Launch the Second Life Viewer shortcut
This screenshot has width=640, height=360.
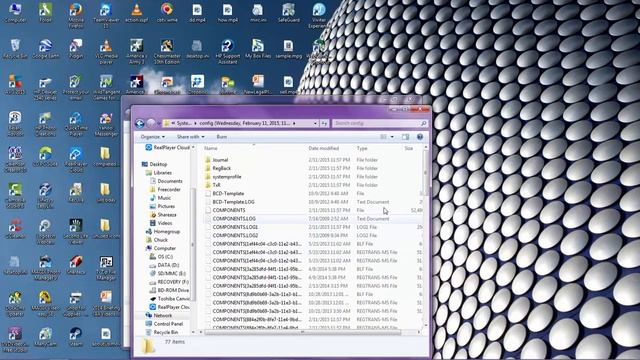click(x=76, y=231)
